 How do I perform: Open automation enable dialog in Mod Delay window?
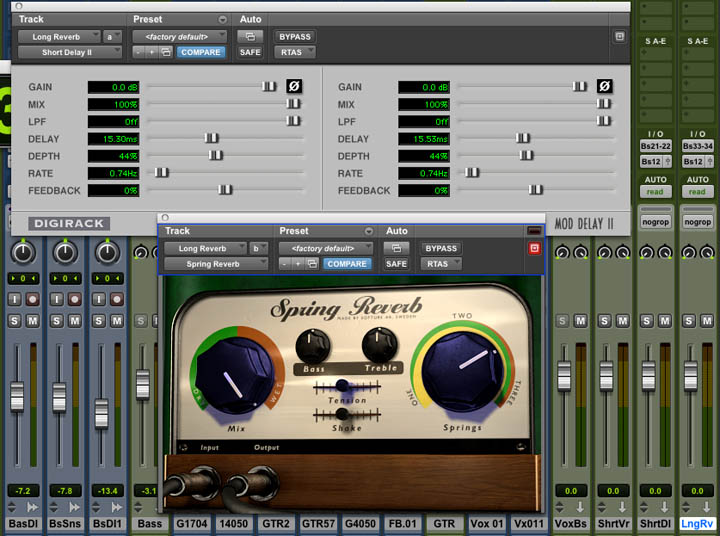tap(250, 36)
